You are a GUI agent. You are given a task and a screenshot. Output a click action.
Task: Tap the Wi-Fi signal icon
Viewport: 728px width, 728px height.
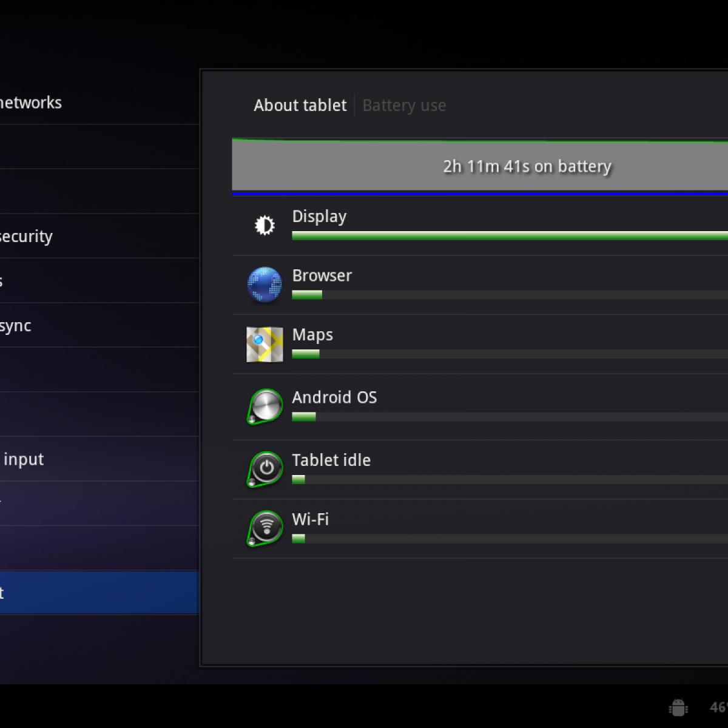coord(266,528)
